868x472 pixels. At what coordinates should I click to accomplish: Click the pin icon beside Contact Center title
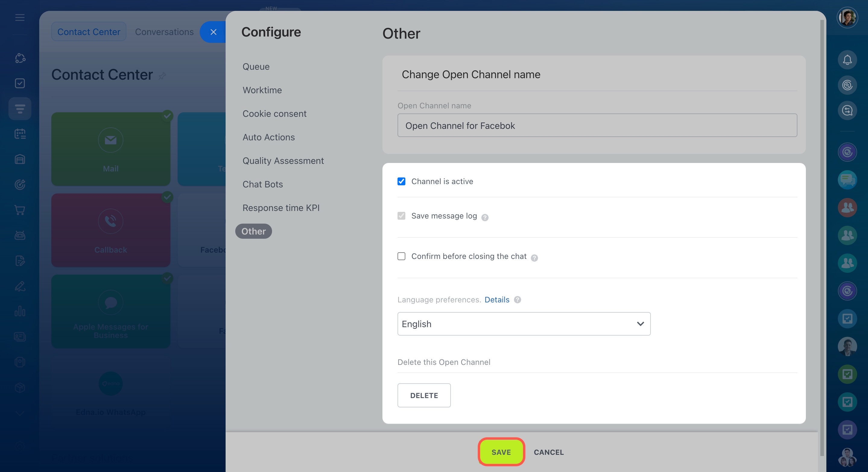162,75
